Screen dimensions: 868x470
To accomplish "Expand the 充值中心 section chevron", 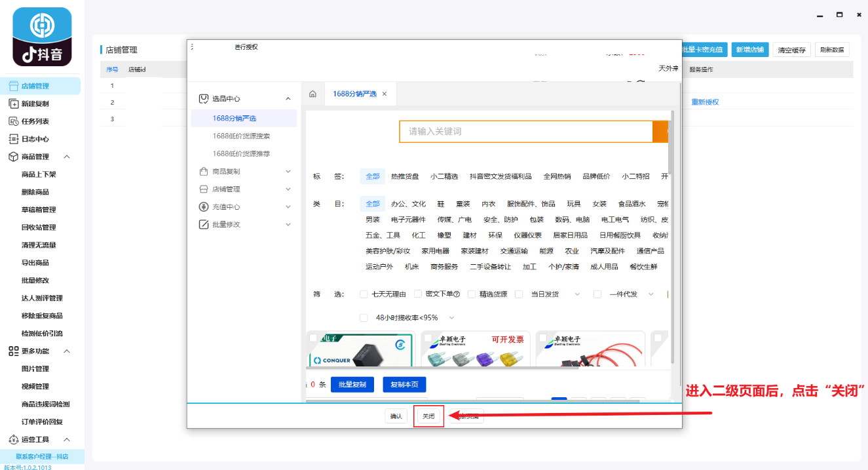I will click(288, 206).
